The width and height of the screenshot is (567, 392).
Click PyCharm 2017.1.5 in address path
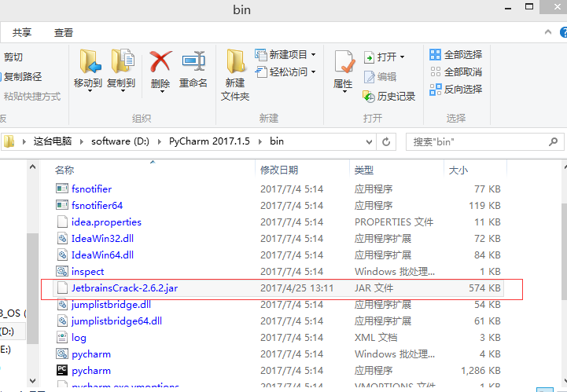(x=209, y=141)
